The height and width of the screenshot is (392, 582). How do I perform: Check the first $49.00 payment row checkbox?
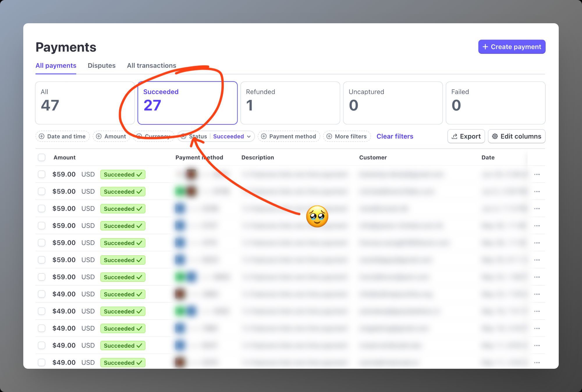(x=42, y=294)
